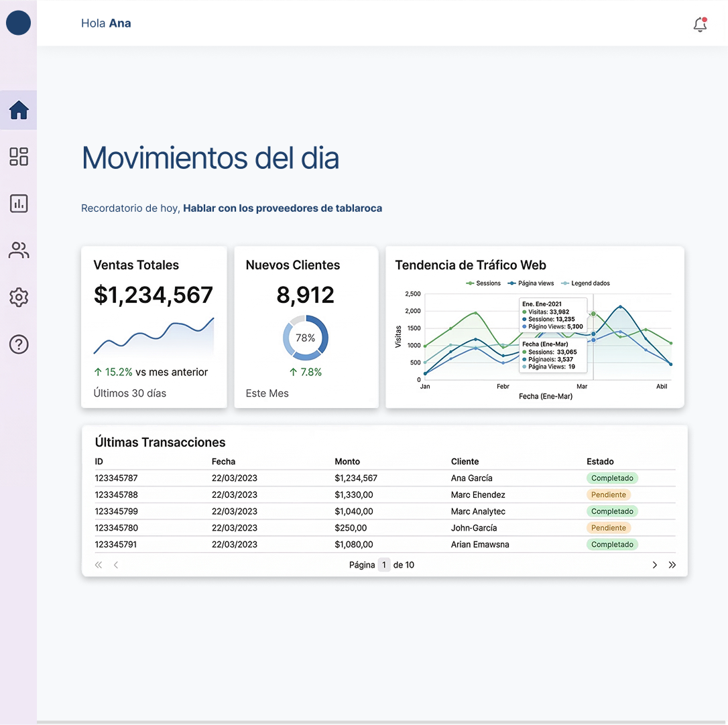The width and height of the screenshot is (728, 725).
Task: Select transaction ID 123345787
Action: click(x=116, y=478)
